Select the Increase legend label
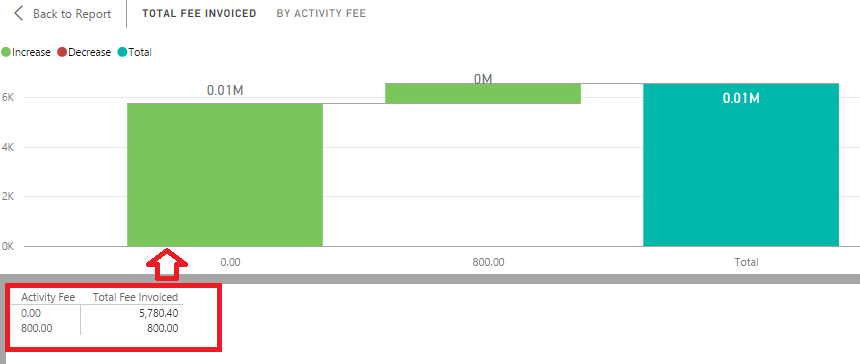 31,53
